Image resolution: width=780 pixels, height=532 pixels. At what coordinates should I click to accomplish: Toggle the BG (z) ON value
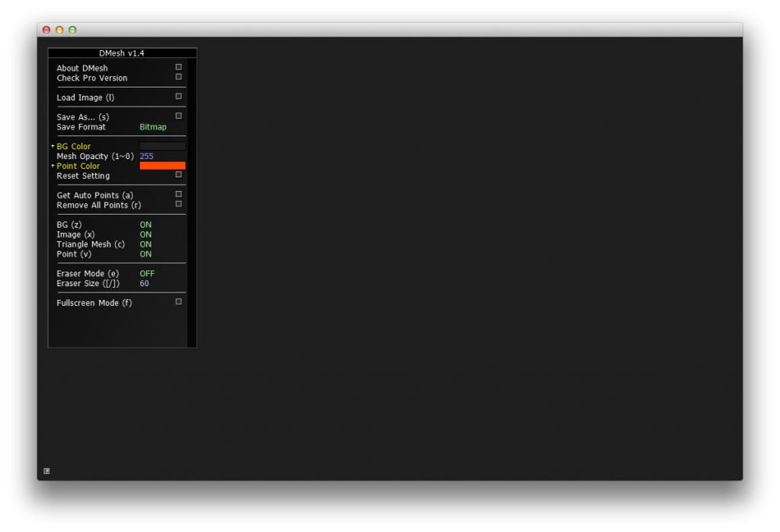(x=145, y=225)
